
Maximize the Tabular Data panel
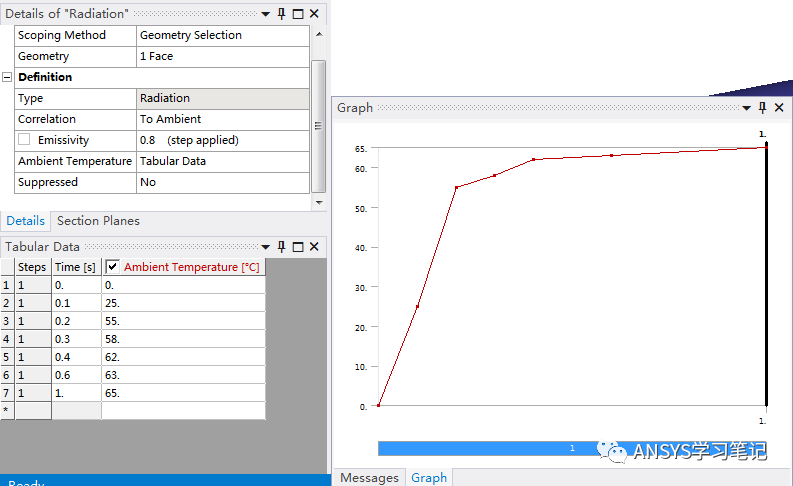point(298,247)
